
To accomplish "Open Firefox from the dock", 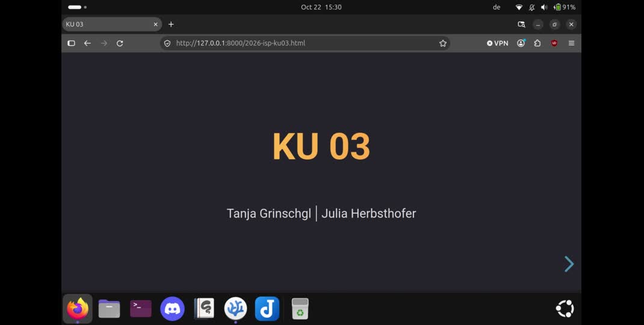I will [x=78, y=309].
